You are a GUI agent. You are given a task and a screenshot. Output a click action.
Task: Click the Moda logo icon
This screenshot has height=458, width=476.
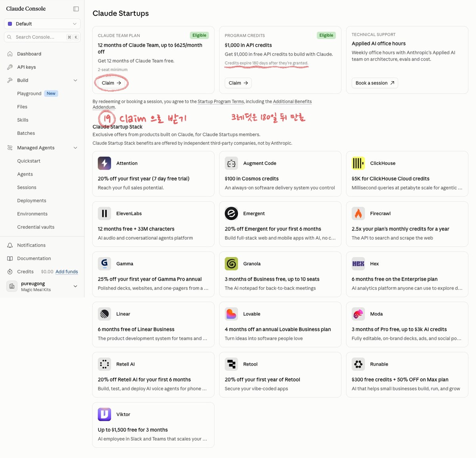358,314
